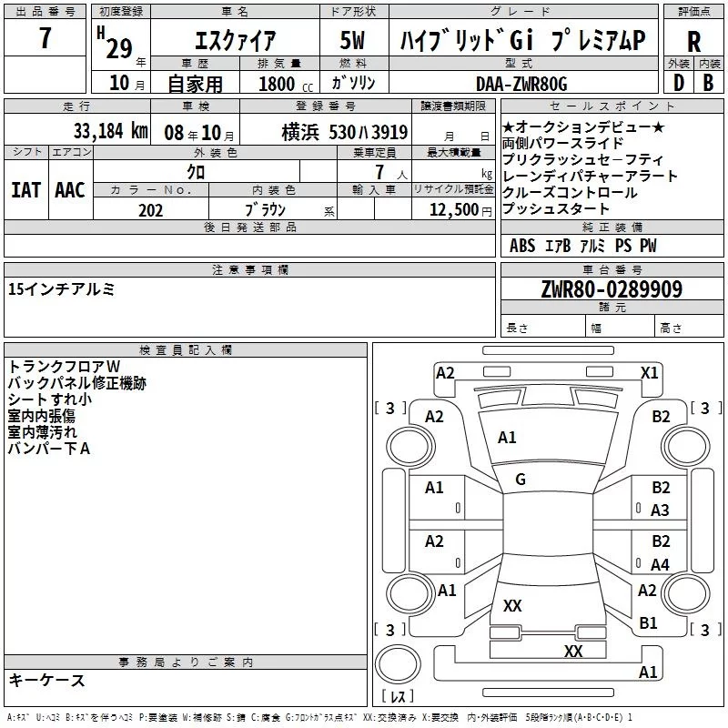Click the XX mark on the rear bumper
728x728 pixels.
pos(573,651)
